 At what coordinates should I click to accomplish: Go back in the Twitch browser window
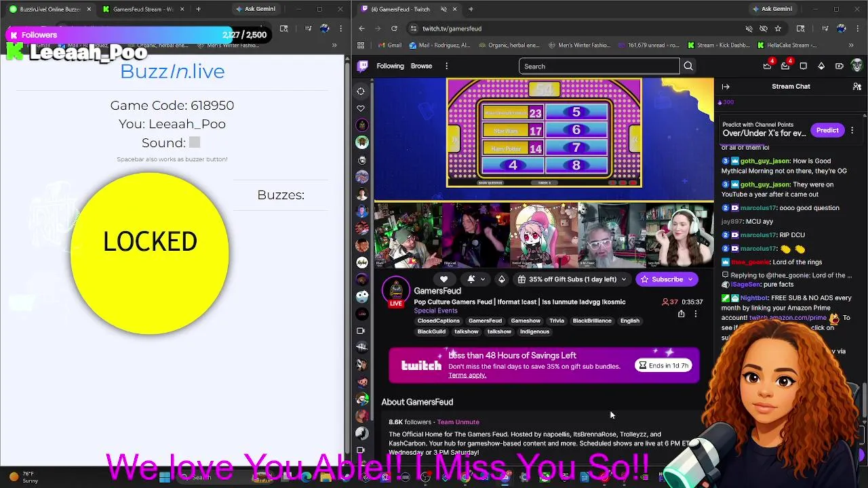click(x=361, y=28)
